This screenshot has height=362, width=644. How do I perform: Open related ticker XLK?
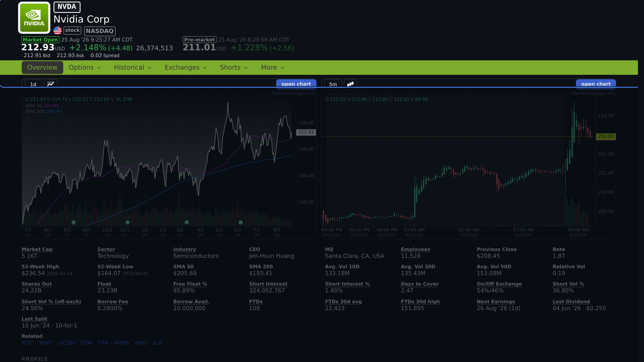click(x=158, y=343)
